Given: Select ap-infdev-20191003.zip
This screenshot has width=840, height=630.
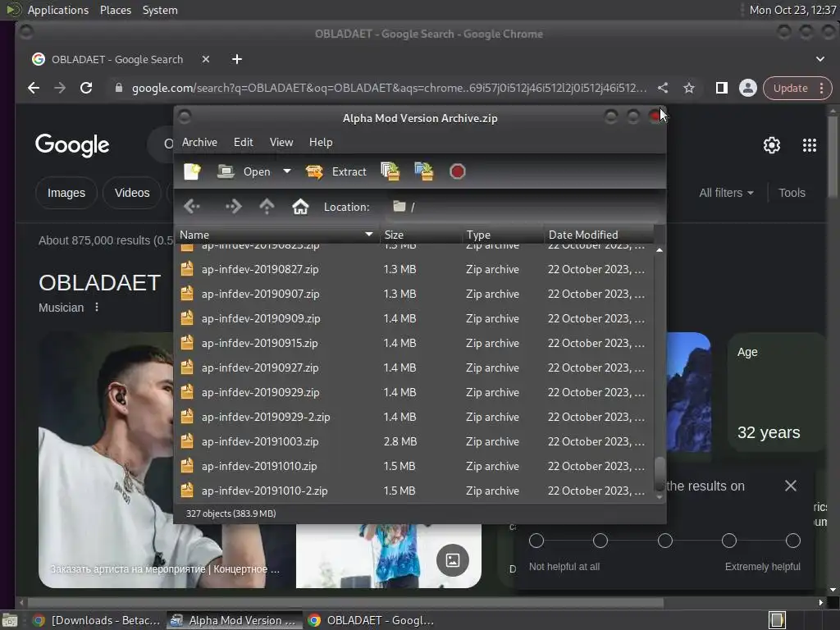Looking at the screenshot, I should click(x=414, y=441).
